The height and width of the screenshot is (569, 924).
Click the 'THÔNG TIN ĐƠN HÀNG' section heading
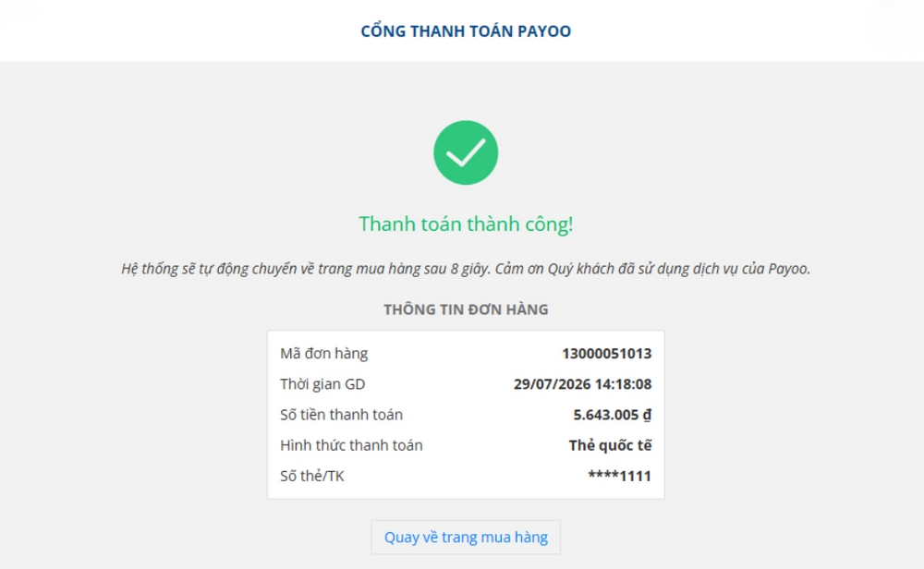tap(466, 309)
